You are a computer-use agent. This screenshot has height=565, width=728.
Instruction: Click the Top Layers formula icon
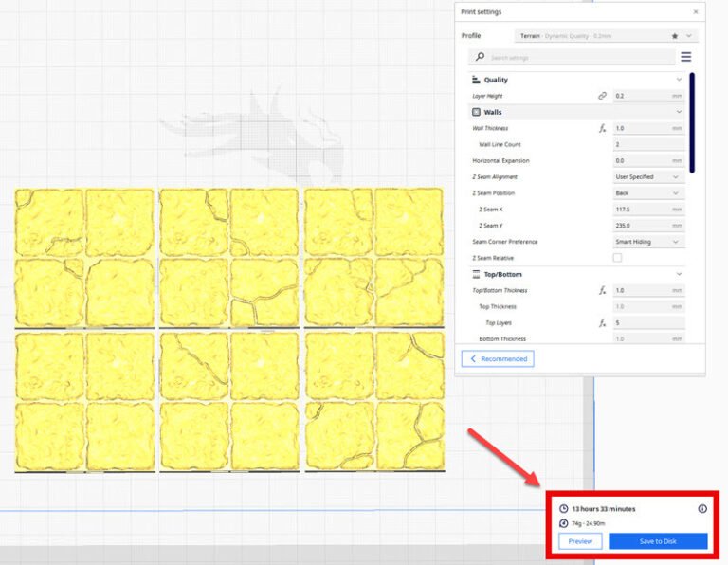[x=602, y=323]
